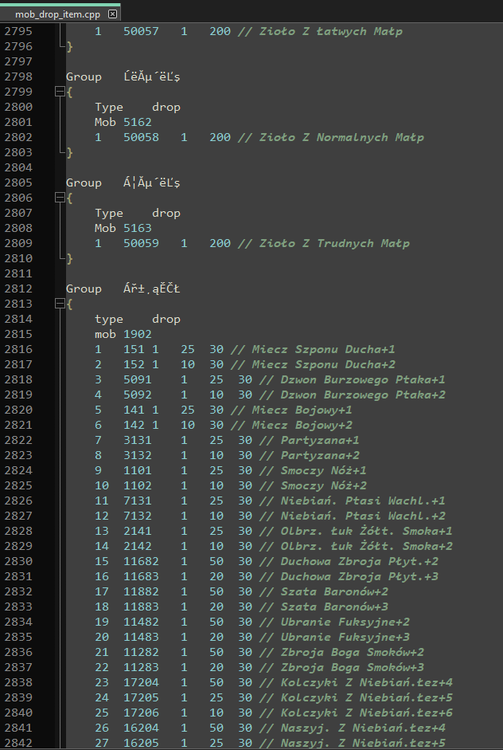Click line number 2802 in the gutter
The width and height of the screenshot is (503, 750).
(18, 137)
